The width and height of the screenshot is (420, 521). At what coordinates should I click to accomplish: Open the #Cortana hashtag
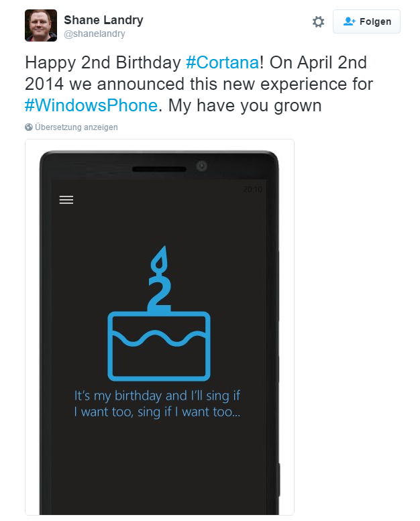coord(223,62)
